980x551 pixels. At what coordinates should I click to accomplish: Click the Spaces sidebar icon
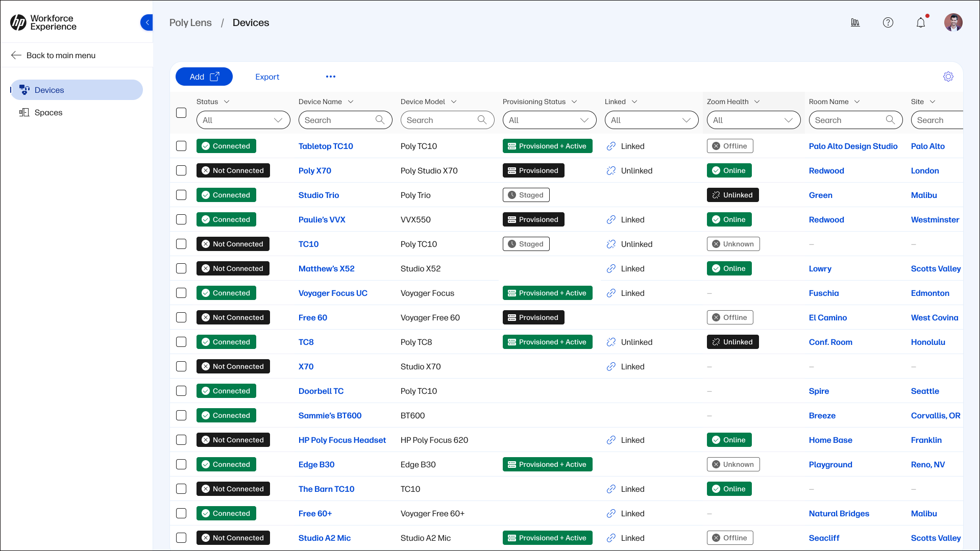point(24,112)
